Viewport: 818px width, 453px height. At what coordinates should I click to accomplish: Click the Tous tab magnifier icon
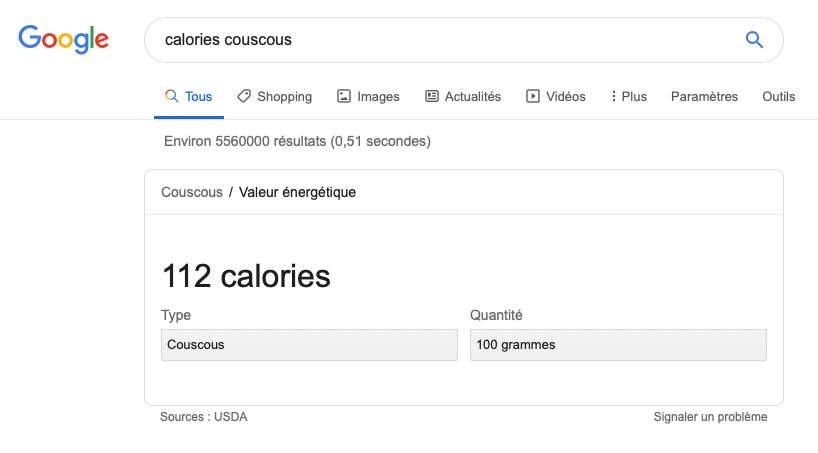pyautogui.click(x=171, y=96)
